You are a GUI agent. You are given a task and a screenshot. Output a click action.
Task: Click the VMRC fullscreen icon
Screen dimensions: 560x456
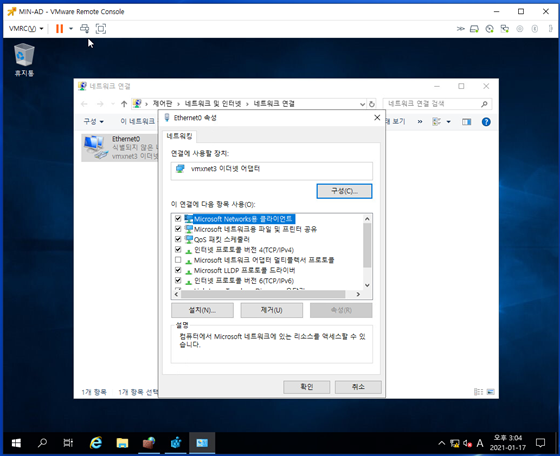click(101, 29)
